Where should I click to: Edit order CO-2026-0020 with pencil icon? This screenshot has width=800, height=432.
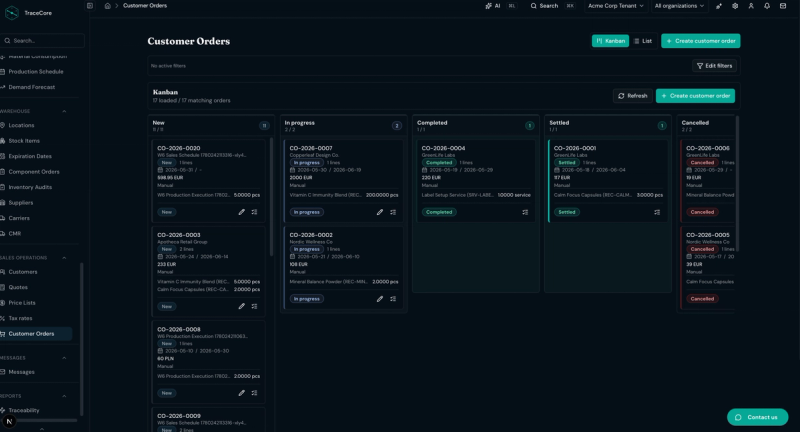coord(242,212)
